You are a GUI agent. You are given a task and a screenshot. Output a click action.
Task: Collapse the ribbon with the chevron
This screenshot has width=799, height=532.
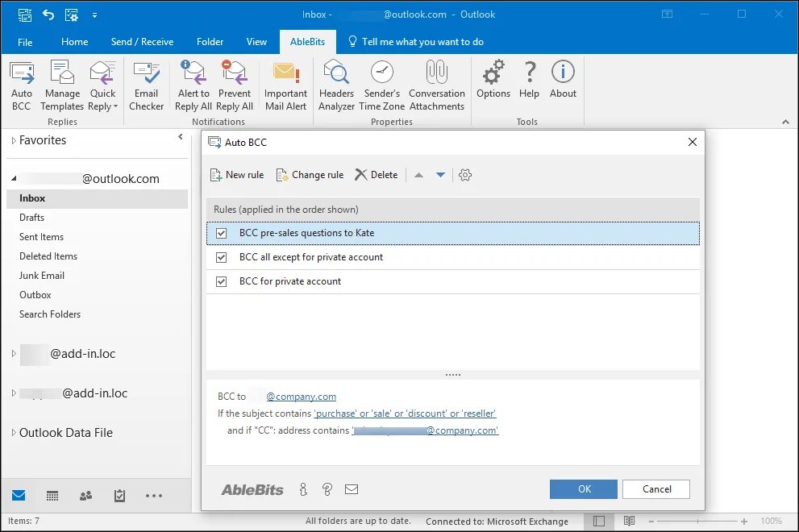click(785, 122)
